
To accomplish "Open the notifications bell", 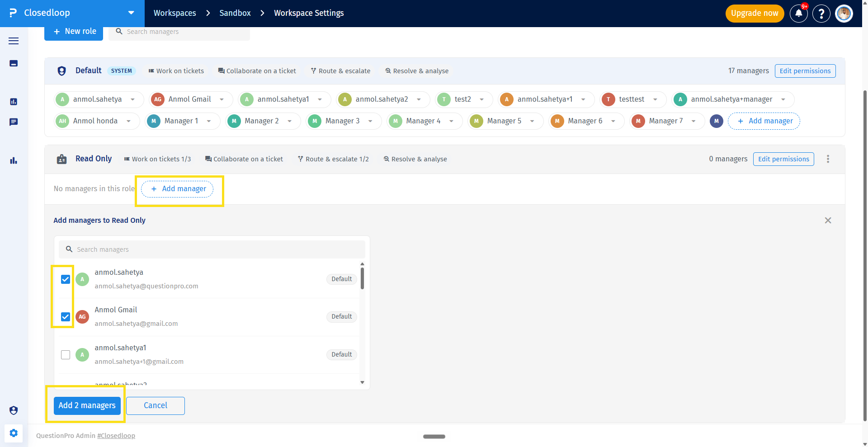I will 799,13.
